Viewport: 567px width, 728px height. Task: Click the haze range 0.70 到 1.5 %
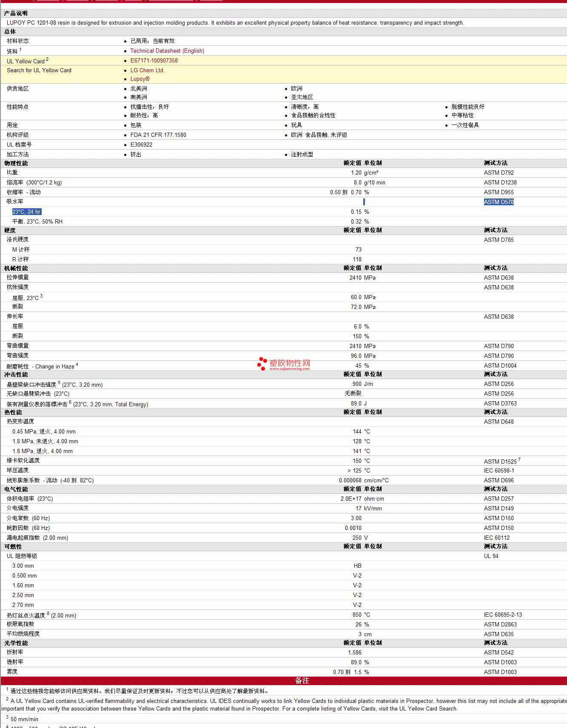(x=351, y=672)
